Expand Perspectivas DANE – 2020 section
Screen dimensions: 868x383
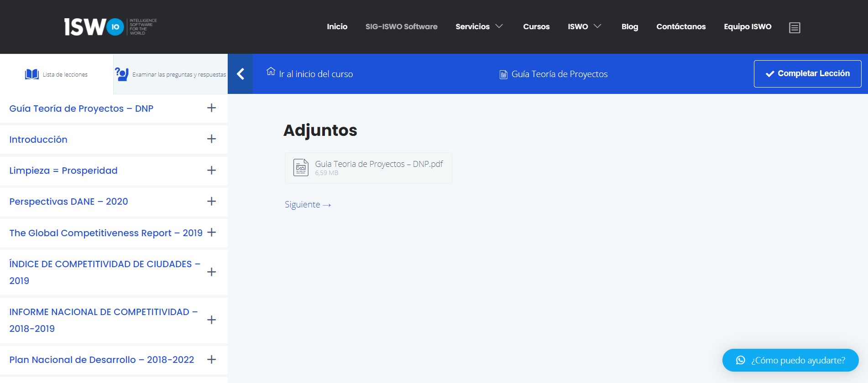211,202
